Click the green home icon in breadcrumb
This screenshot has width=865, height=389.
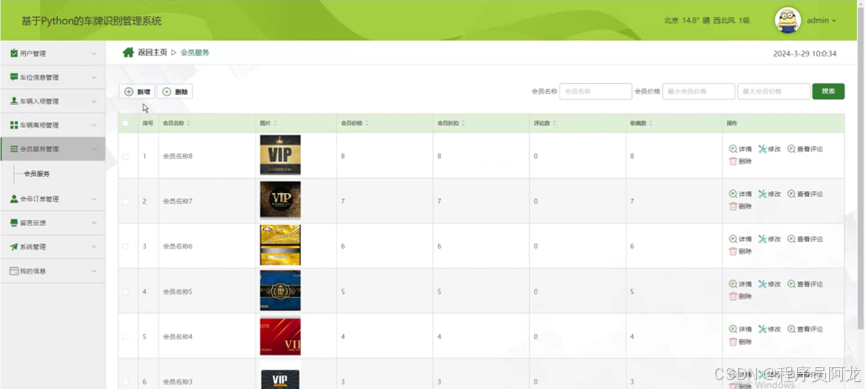click(128, 52)
